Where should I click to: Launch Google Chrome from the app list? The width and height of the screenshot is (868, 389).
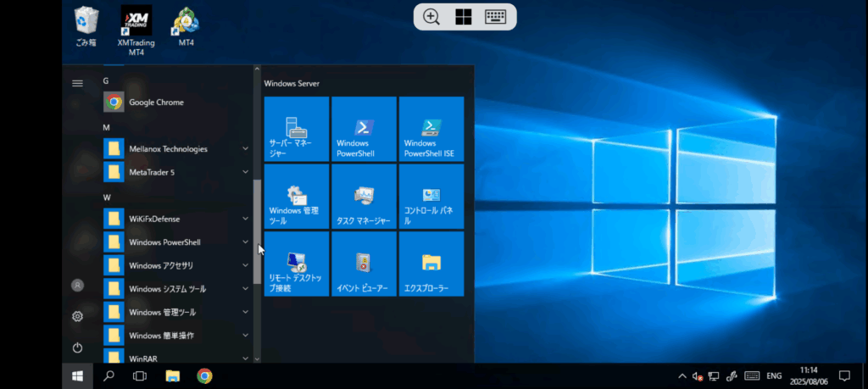coord(156,103)
